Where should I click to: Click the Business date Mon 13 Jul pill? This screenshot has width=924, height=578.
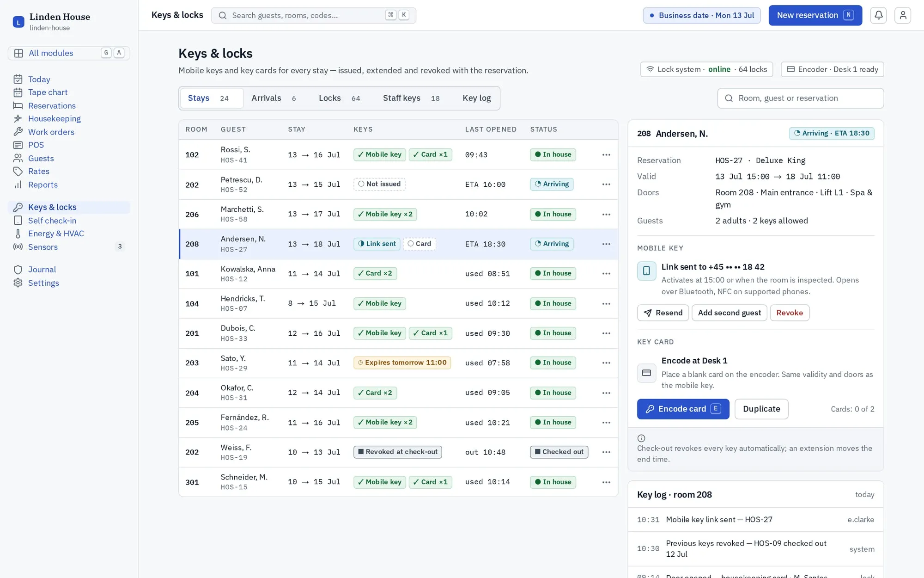(x=702, y=15)
